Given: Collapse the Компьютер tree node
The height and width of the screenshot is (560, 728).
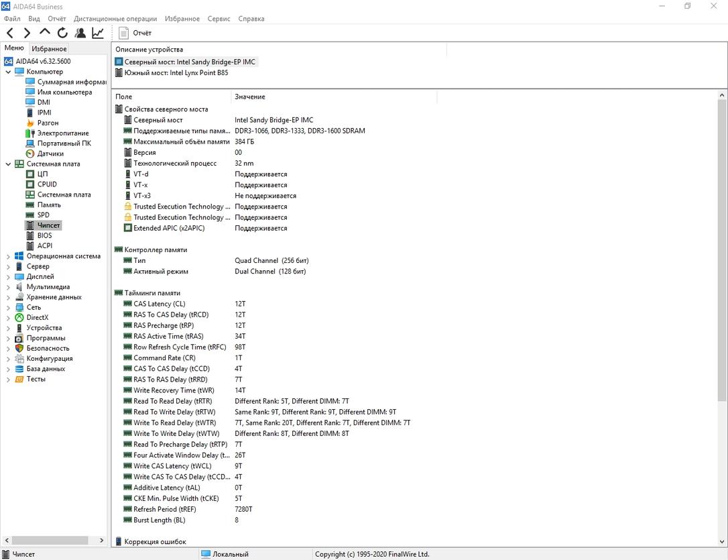Looking at the screenshot, I should [x=8, y=72].
